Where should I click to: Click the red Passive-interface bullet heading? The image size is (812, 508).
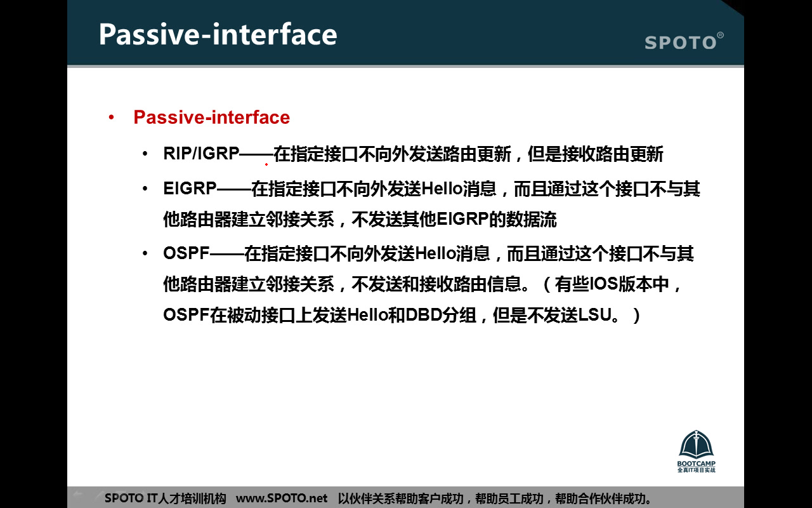pyautogui.click(x=212, y=117)
